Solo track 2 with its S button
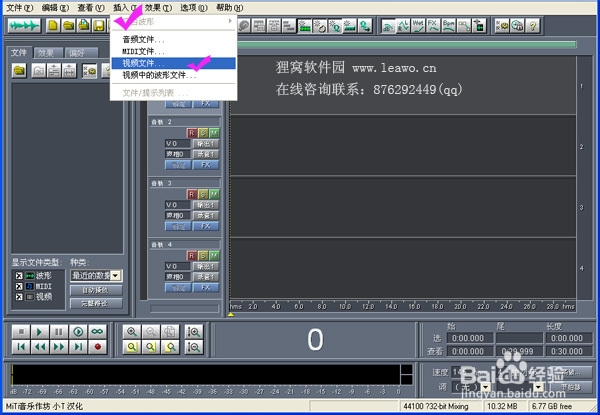Screen dimensions: 600x415 click(203, 133)
